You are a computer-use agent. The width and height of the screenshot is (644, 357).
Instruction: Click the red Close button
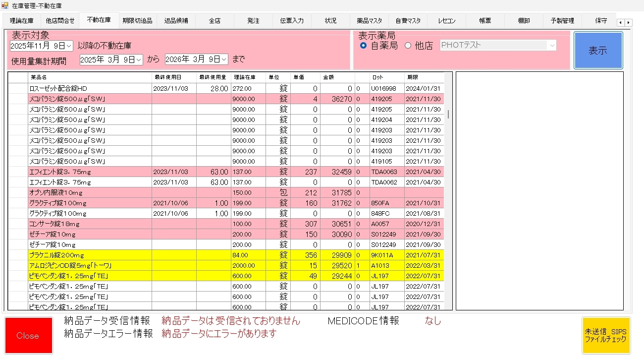28,336
